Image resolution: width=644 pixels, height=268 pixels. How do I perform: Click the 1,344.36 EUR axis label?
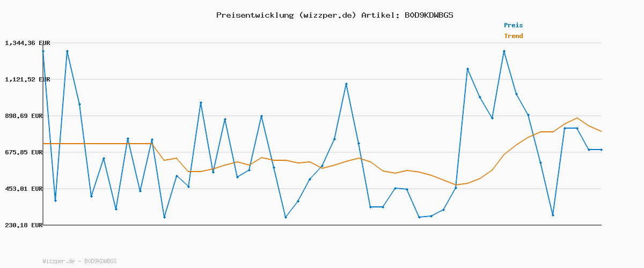pos(27,43)
